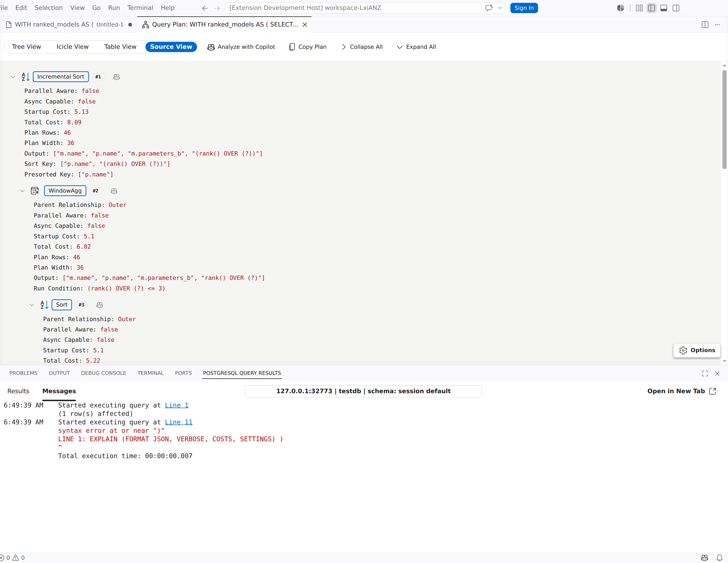This screenshot has width=728, height=563.
Task: Click the WindowAgg node type icon
Action: tap(35, 191)
